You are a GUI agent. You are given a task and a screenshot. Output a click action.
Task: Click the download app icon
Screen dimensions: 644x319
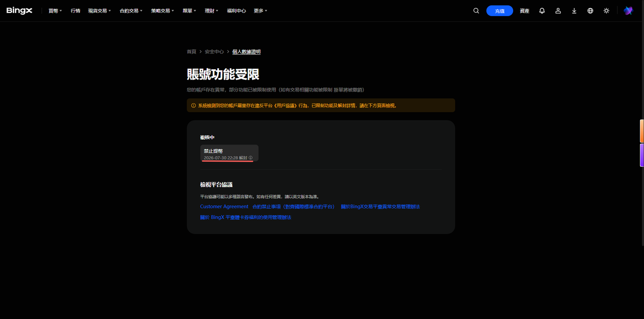pyautogui.click(x=574, y=11)
